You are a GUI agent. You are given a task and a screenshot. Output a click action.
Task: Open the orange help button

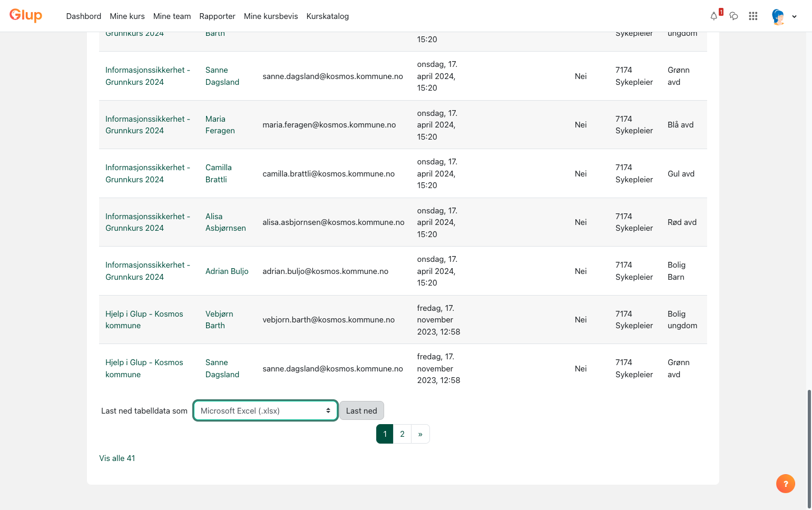point(786,484)
